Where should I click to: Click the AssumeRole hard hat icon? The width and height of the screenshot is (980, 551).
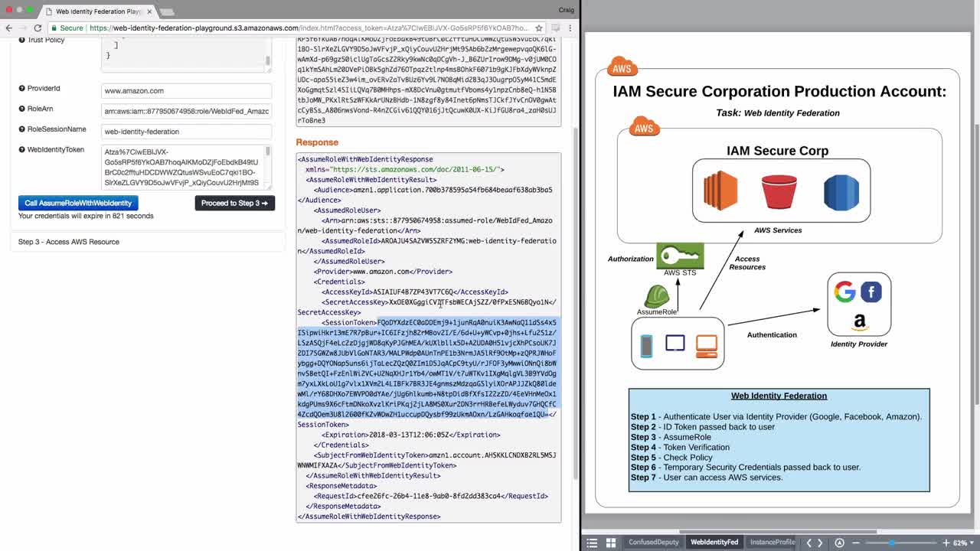click(656, 296)
